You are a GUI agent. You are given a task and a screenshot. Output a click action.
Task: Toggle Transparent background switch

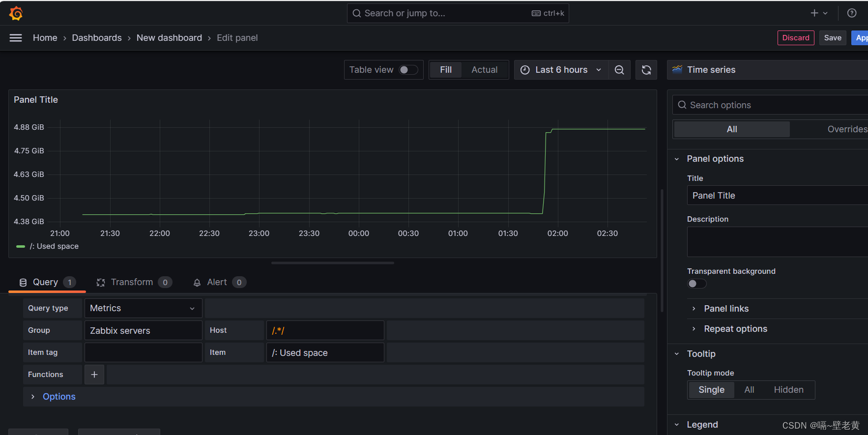tap(696, 284)
